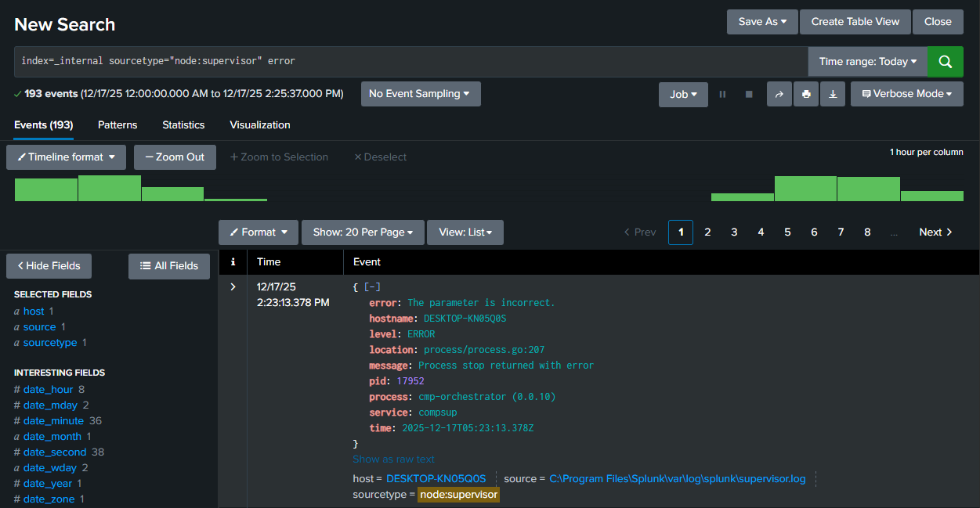The image size is (980, 508).
Task: Click the supervisor.log source path
Action: pos(677,479)
